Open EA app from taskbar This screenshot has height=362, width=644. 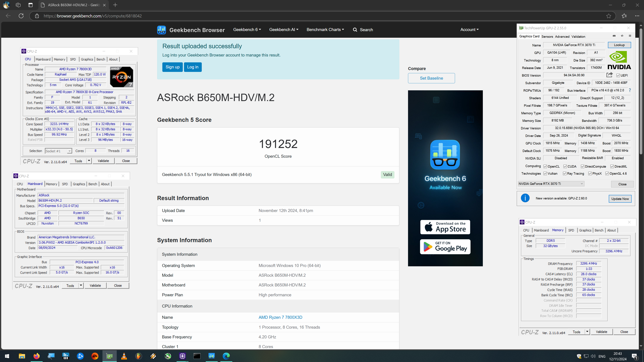click(x=95, y=356)
